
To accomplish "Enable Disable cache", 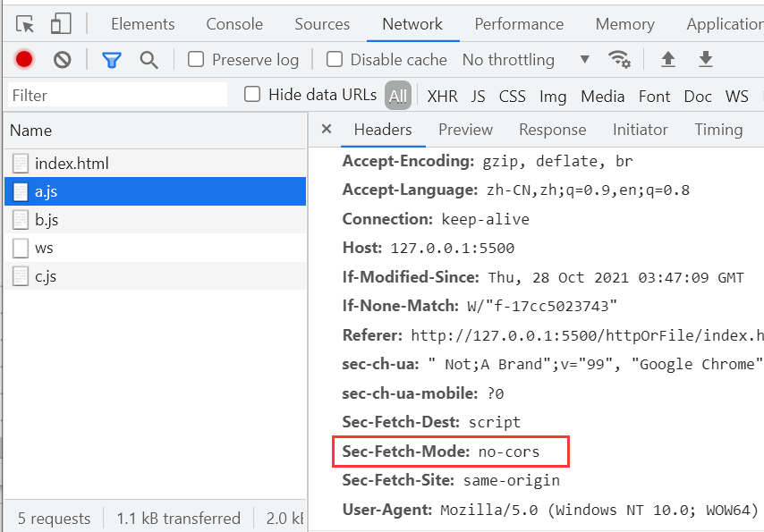I will (335, 59).
